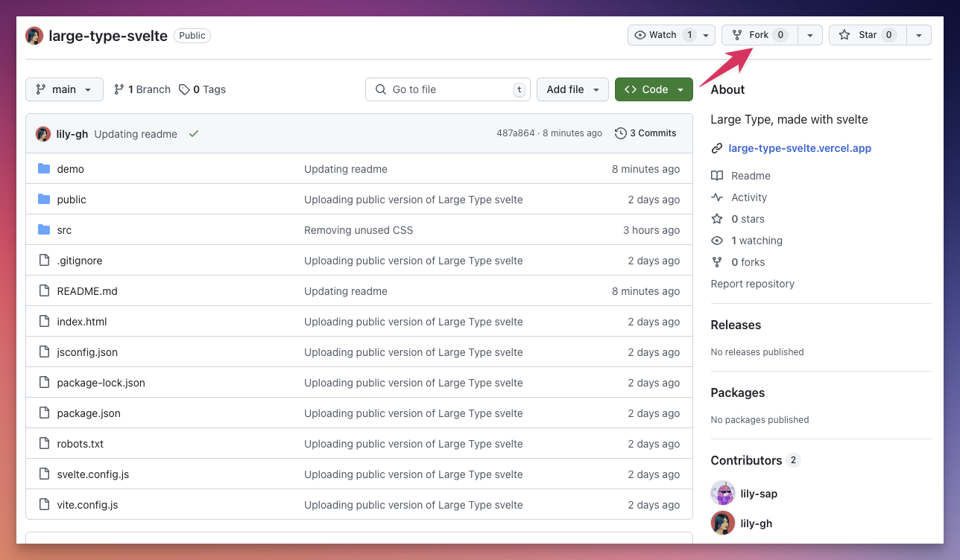Open the Add file dropdown

[572, 89]
